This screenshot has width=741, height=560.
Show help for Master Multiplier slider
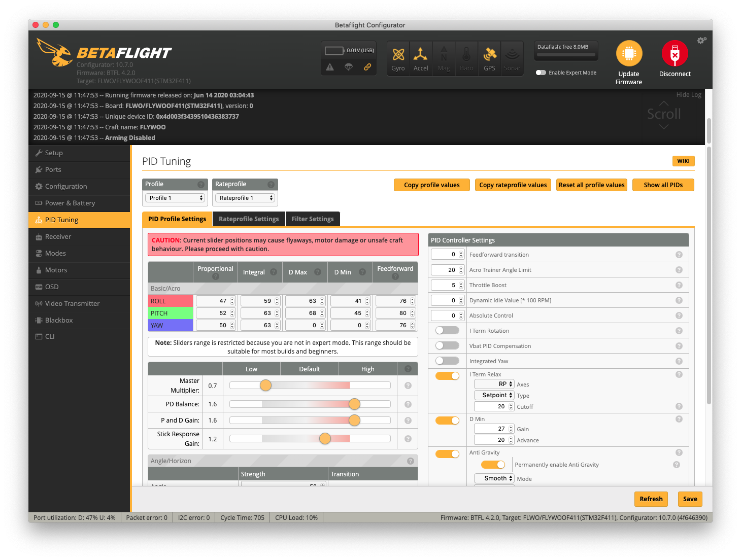tap(408, 386)
